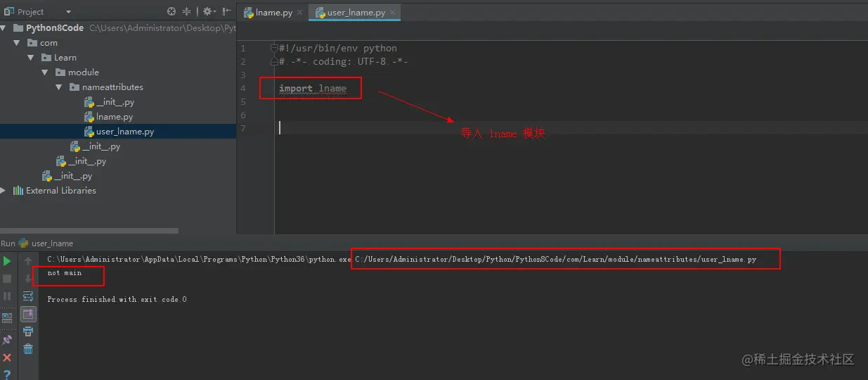Click the nameattributes folder icon
Screen dimensions: 868x380
[75, 87]
